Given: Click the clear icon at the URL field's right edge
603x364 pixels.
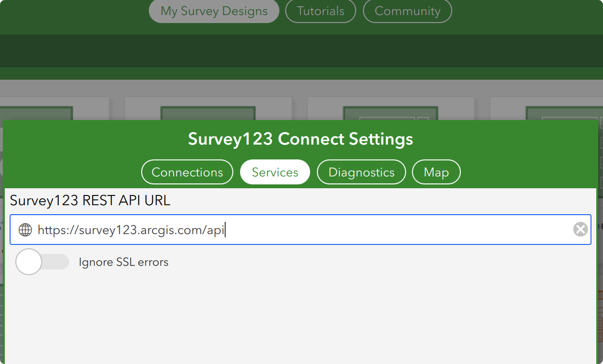Looking at the screenshot, I should pyautogui.click(x=580, y=229).
